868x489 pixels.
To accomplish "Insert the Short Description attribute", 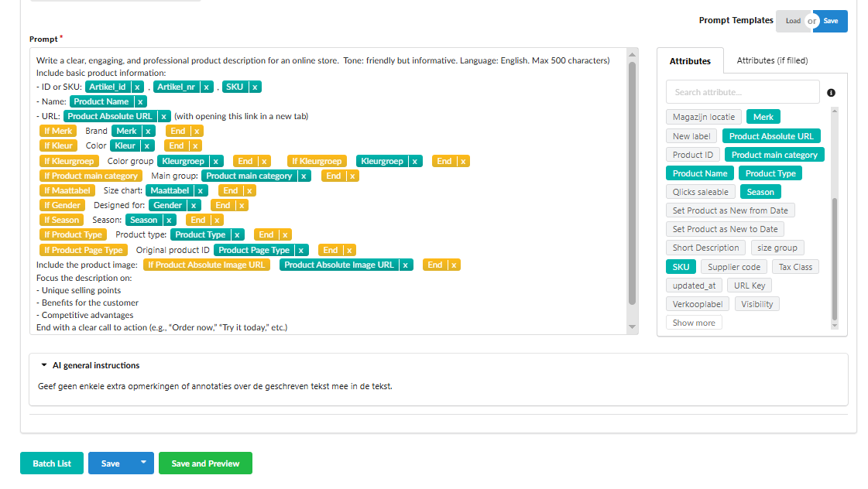I will tap(705, 248).
